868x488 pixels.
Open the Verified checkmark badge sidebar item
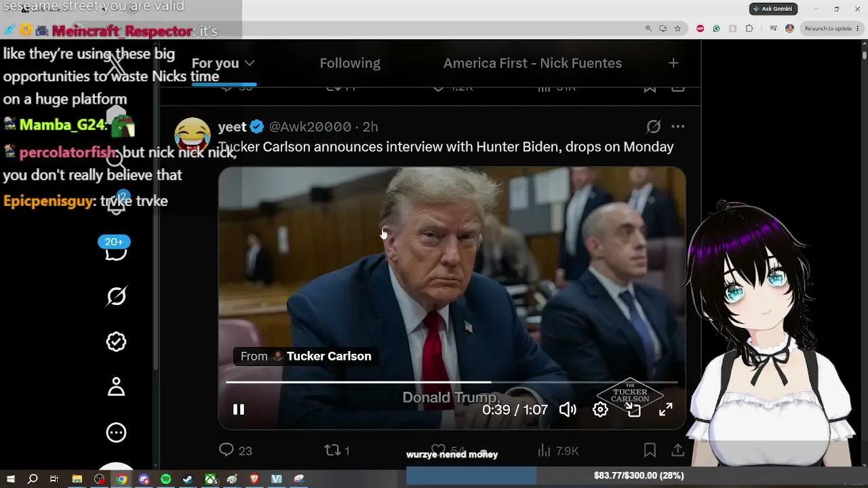[x=116, y=342]
